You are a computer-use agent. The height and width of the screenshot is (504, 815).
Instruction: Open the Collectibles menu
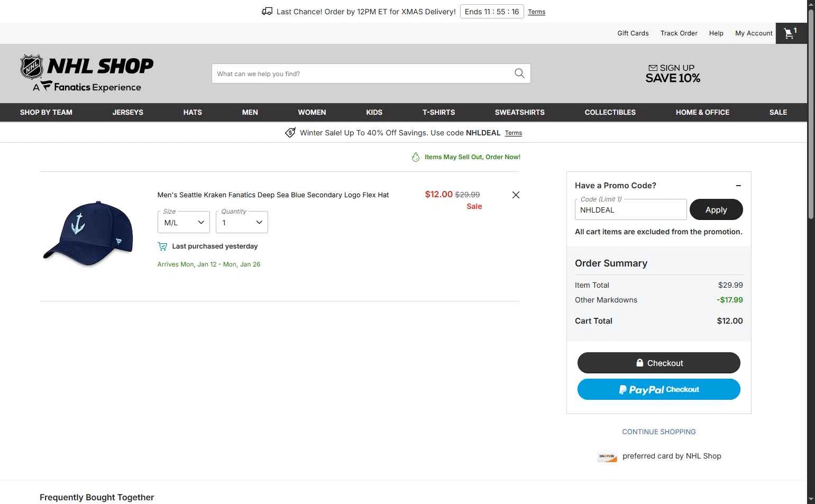(x=610, y=112)
